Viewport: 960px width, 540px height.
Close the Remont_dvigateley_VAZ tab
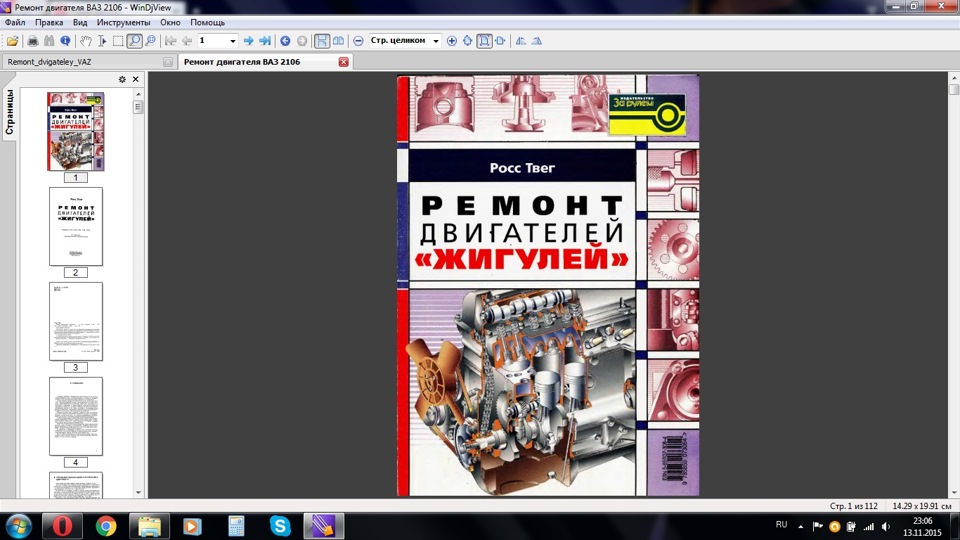click(168, 62)
